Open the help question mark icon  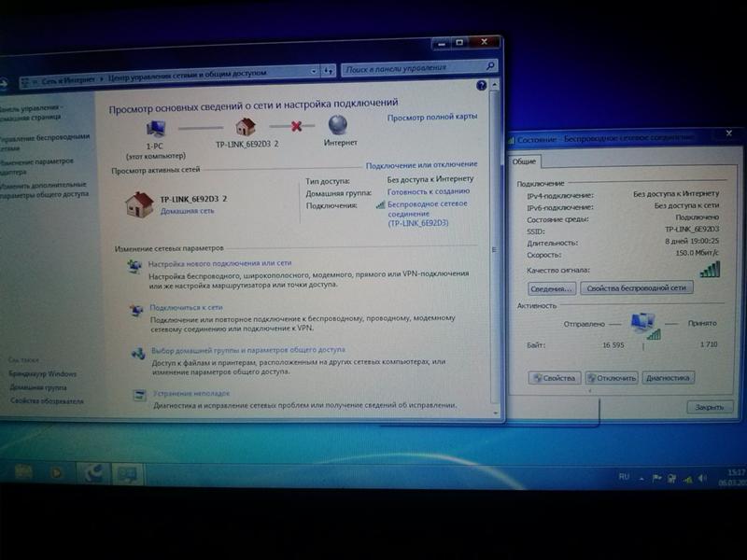pos(482,85)
